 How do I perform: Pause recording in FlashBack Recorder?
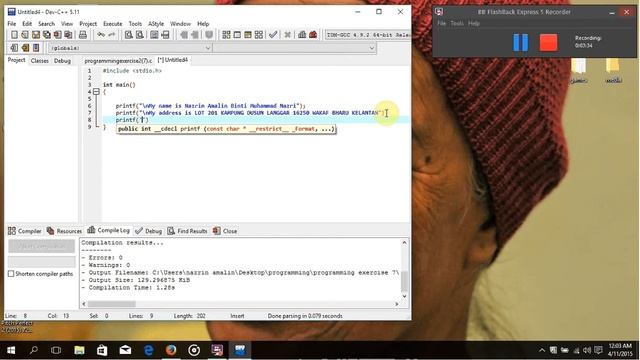pyautogui.click(x=520, y=42)
